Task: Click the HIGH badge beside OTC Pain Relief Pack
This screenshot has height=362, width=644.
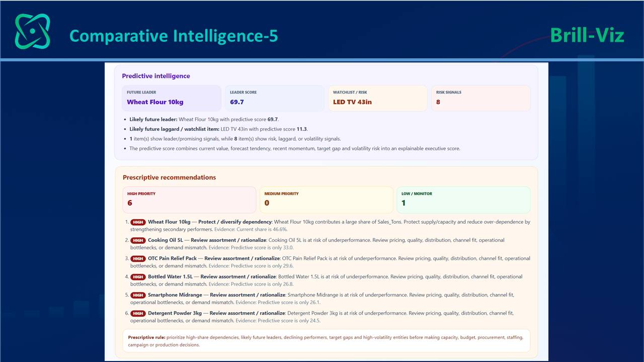Action: pos(138,258)
